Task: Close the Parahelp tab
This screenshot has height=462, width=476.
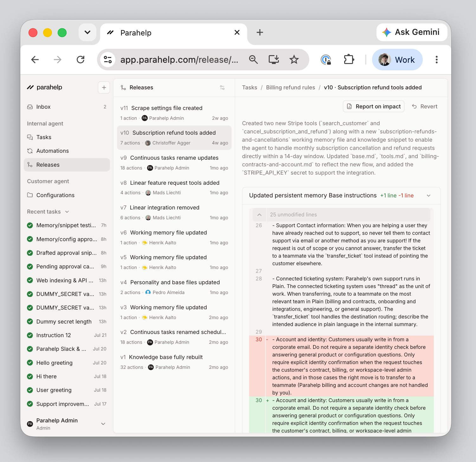Action: (237, 32)
